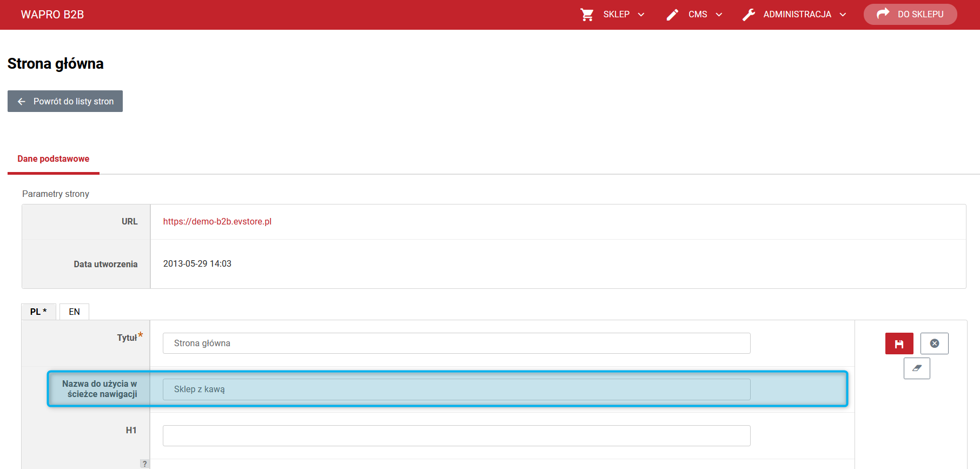This screenshot has width=980, height=469.
Task: Click the wrench icon beside ADMINISTRACJA
Action: click(749, 15)
